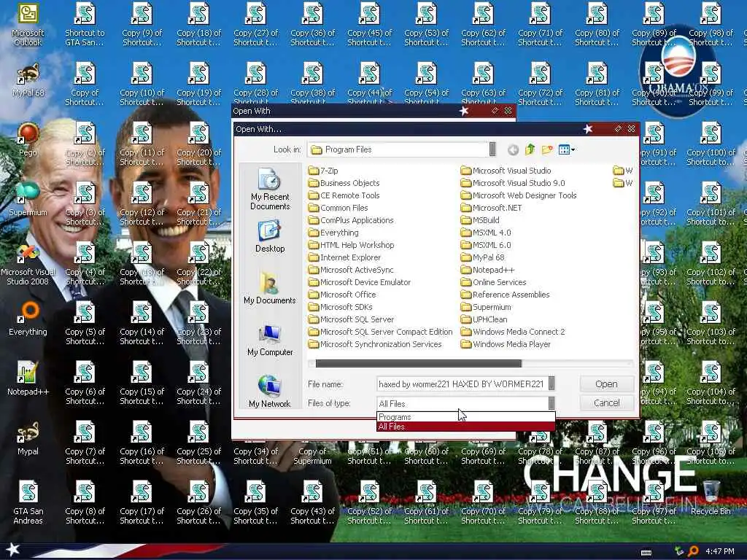Select the Microsoft ActiveSync folder
Viewport: 747px width, 560px height.
(x=351, y=270)
